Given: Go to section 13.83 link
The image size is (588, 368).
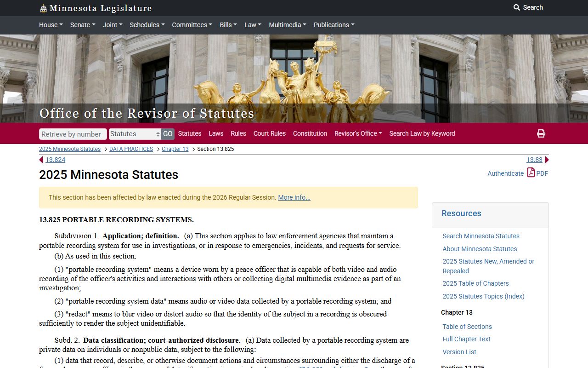Looking at the screenshot, I should (534, 160).
